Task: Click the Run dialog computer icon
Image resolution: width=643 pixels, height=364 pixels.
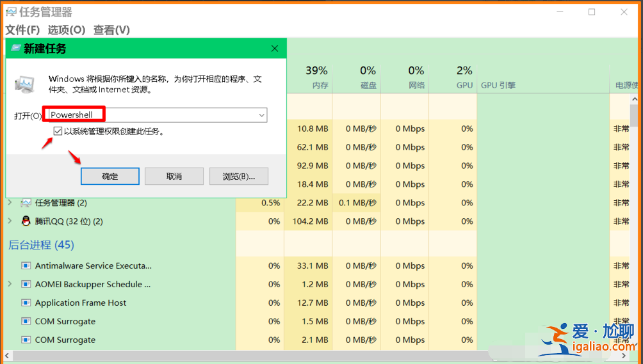Action: tap(25, 84)
